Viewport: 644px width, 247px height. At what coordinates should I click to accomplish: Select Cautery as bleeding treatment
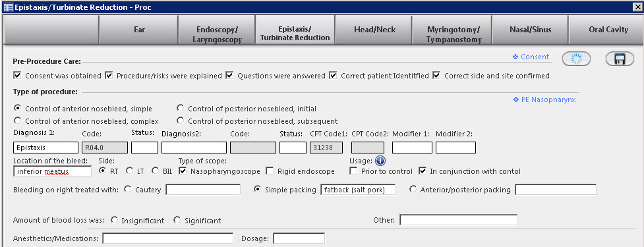tap(127, 190)
